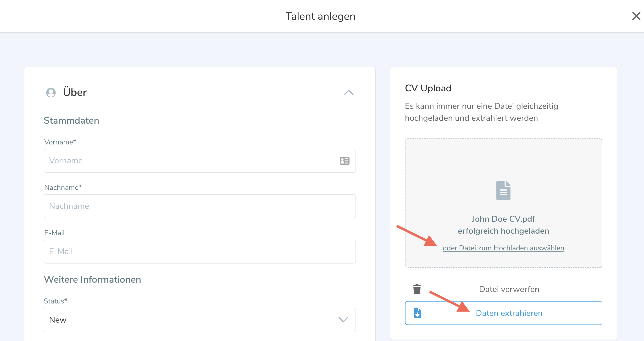Click the user avatar icon beside Über

coord(51,93)
